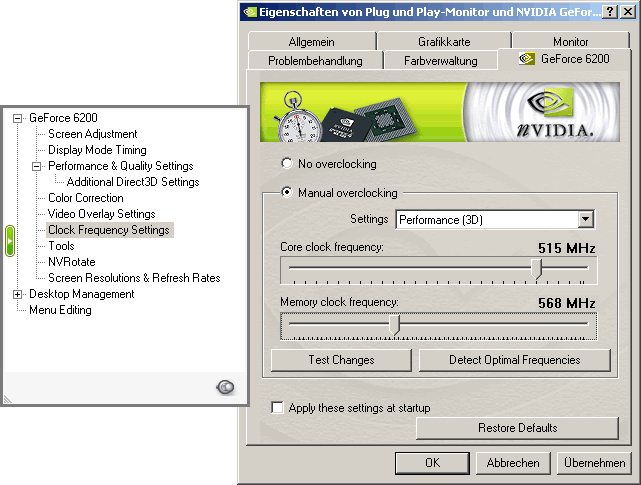Open the Settings Performance (3D) dropdown

585,220
